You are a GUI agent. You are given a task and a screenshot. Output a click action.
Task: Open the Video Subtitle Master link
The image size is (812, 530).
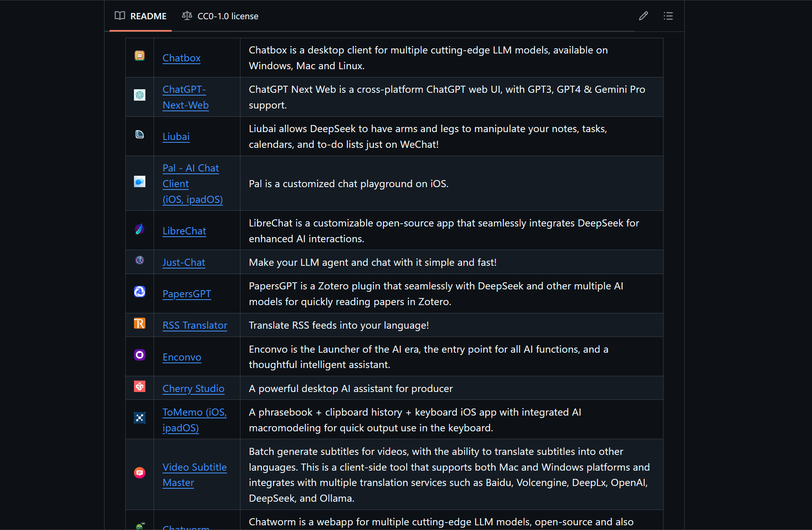coord(194,475)
